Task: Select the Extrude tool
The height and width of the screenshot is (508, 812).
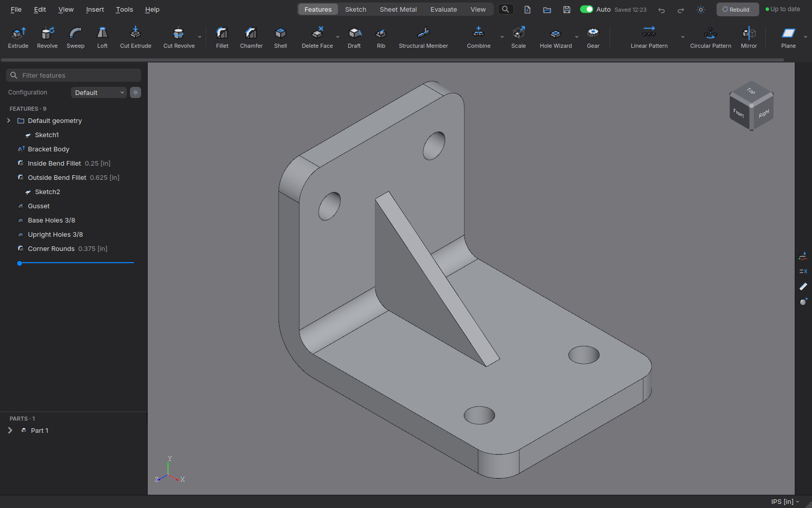Action: click(x=18, y=38)
